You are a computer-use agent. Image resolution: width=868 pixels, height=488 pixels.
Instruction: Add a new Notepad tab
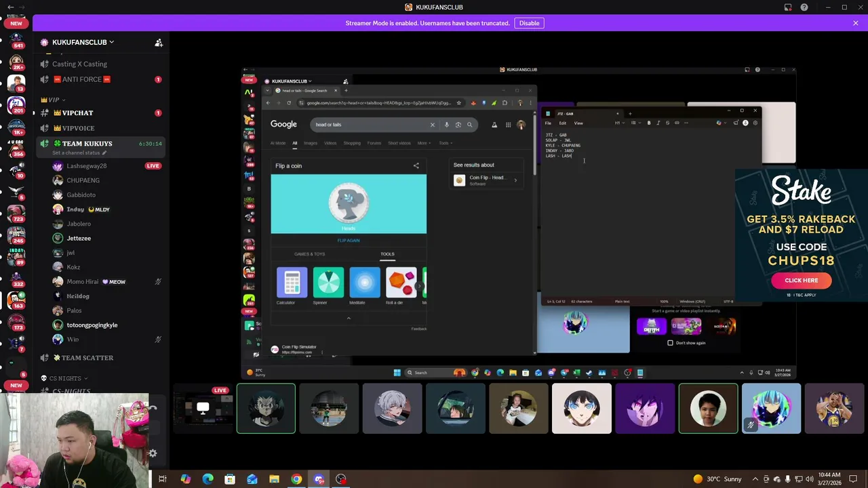coord(629,114)
